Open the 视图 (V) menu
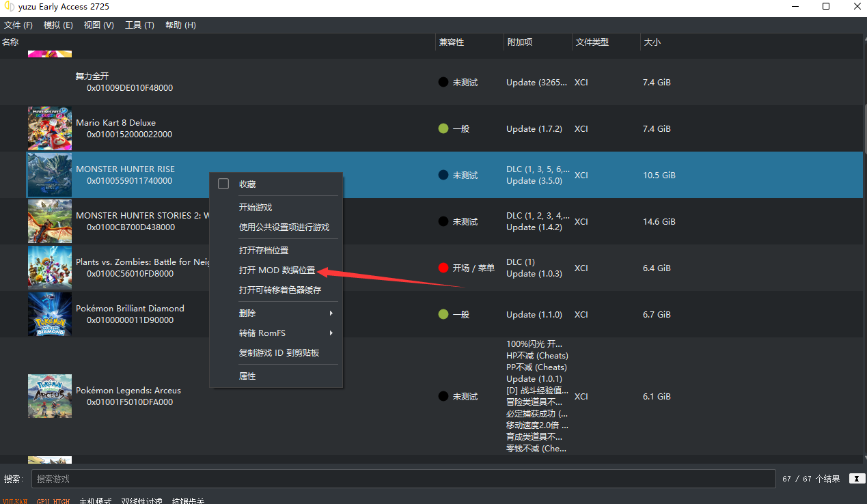This screenshot has height=504, width=867. click(x=98, y=25)
